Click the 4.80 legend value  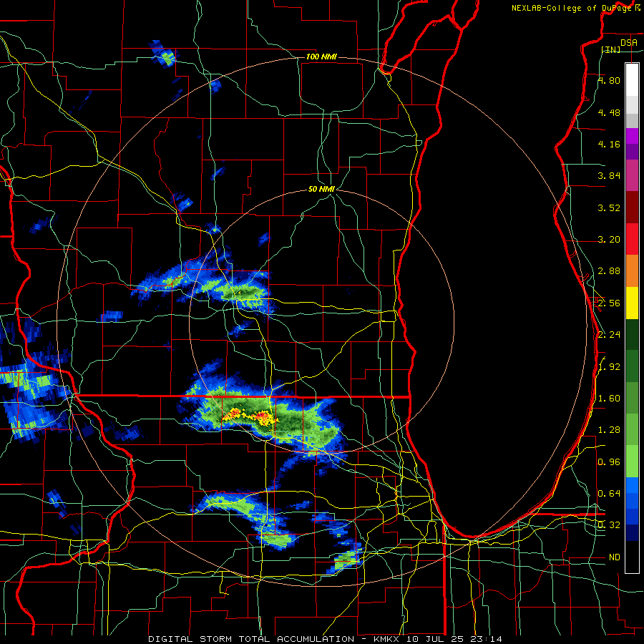pos(609,80)
